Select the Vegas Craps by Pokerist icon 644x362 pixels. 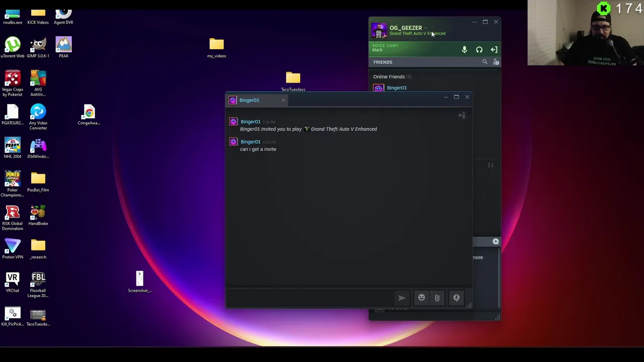pyautogui.click(x=13, y=84)
